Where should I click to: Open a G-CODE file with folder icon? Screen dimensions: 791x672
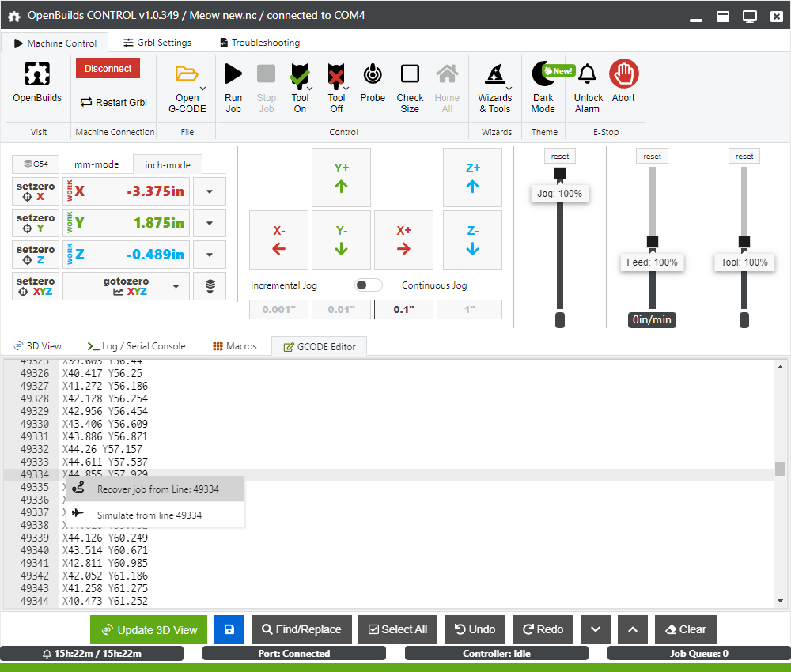(x=187, y=74)
